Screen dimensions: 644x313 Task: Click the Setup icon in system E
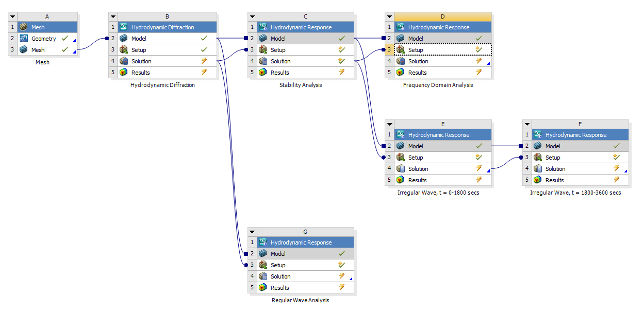coord(401,158)
